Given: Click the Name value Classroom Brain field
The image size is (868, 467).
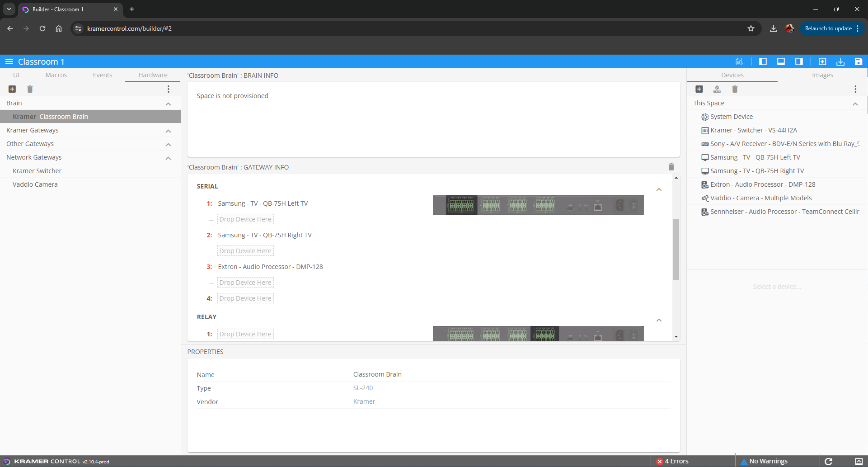Looking at the screenshot, I should [377, 374].
